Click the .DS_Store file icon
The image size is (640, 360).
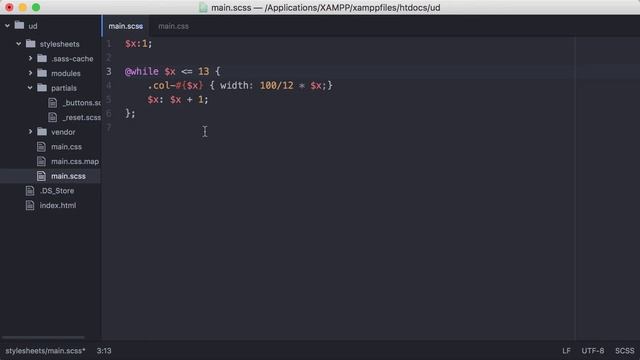coord(30,191)
